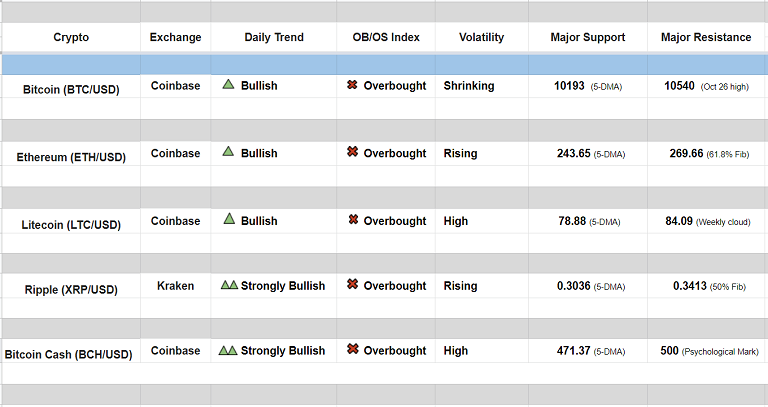768x407 pixels.
Task: Select the Kraken exchange cell
Action: (175, 286)
